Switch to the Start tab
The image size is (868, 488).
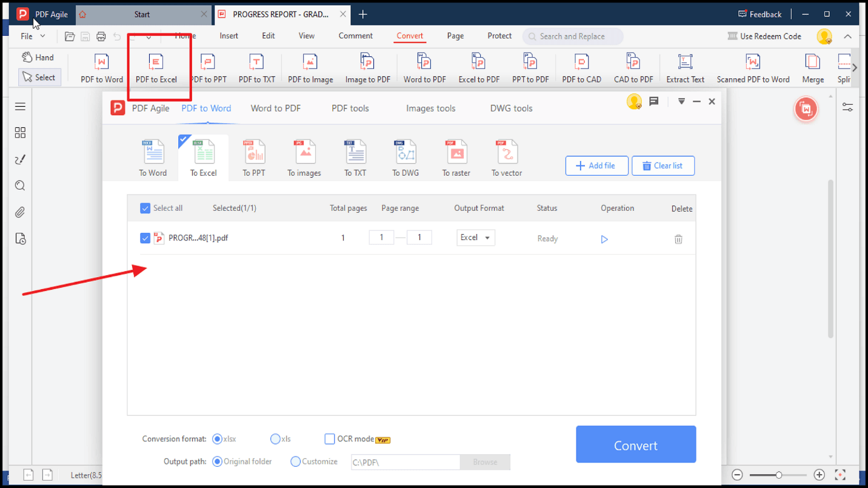click(x=142, y=14)
